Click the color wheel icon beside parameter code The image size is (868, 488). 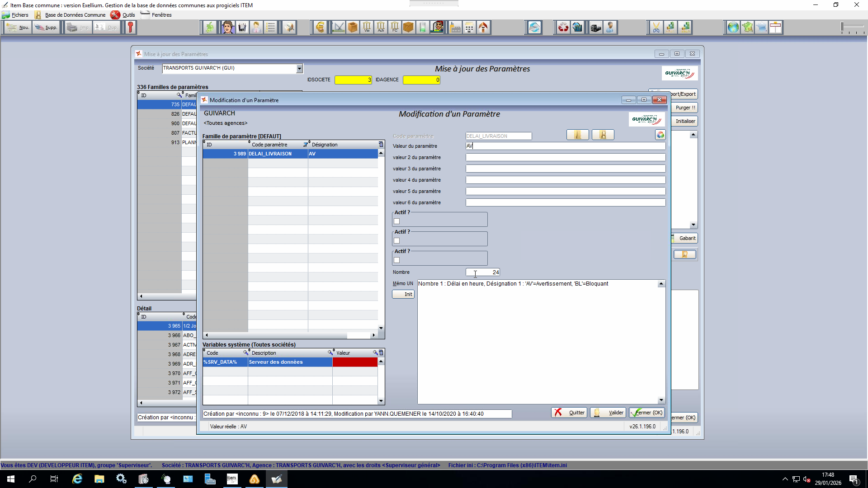660,135
